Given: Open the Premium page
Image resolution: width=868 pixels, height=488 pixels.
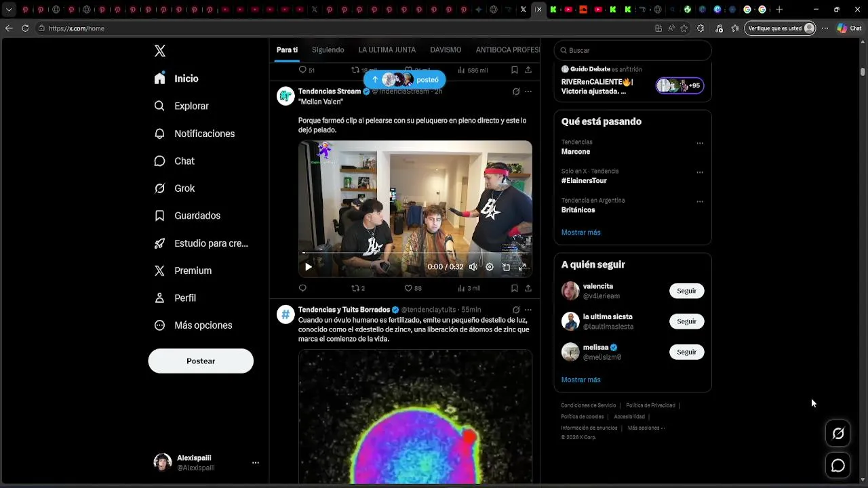Looking at the screenshot, I should pyautogui.click(x=183, y=270).
